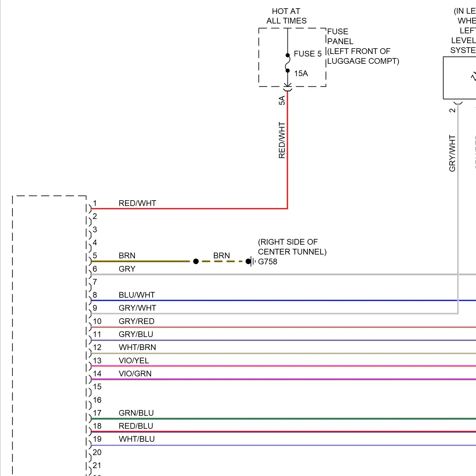Click connector pin number 15
This screenshot has height=476, width=476.
pos(97,387)
